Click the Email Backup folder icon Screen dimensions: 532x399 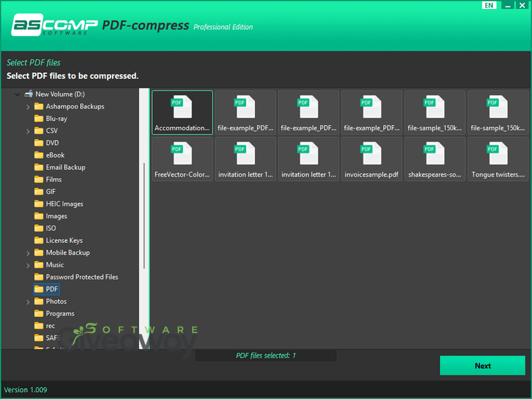click(x=39, y=168)
